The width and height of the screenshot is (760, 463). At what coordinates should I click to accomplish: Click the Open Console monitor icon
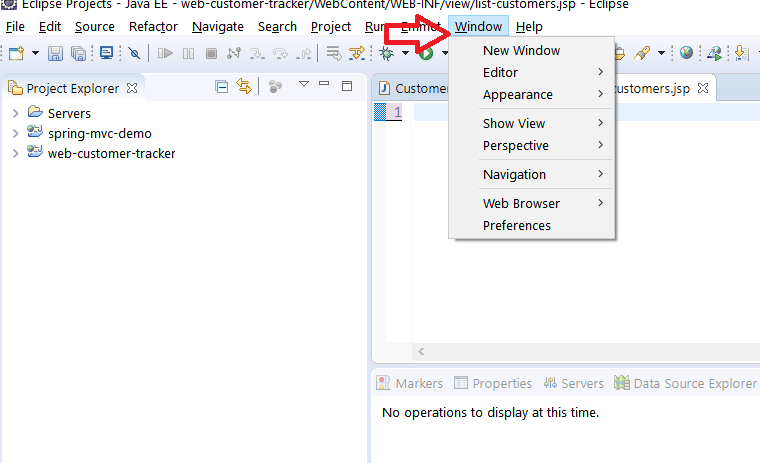click(x=106, y=52)
